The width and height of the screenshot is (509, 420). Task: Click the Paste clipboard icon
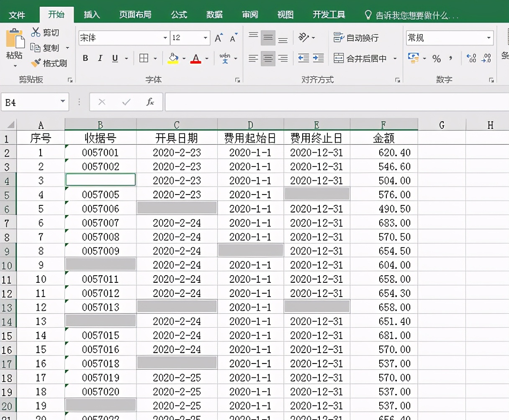(x=15, y=38)
